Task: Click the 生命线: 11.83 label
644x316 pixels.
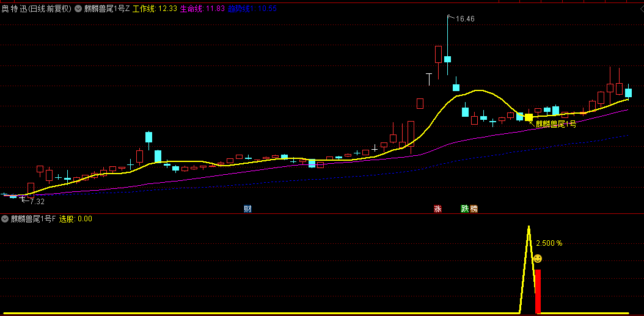Action: tap(202, 9)
